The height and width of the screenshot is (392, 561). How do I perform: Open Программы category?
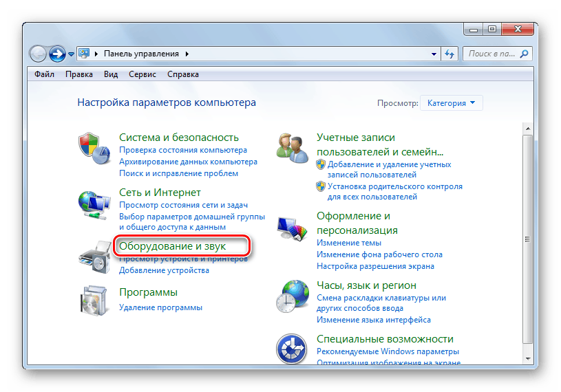click(148, 292)
